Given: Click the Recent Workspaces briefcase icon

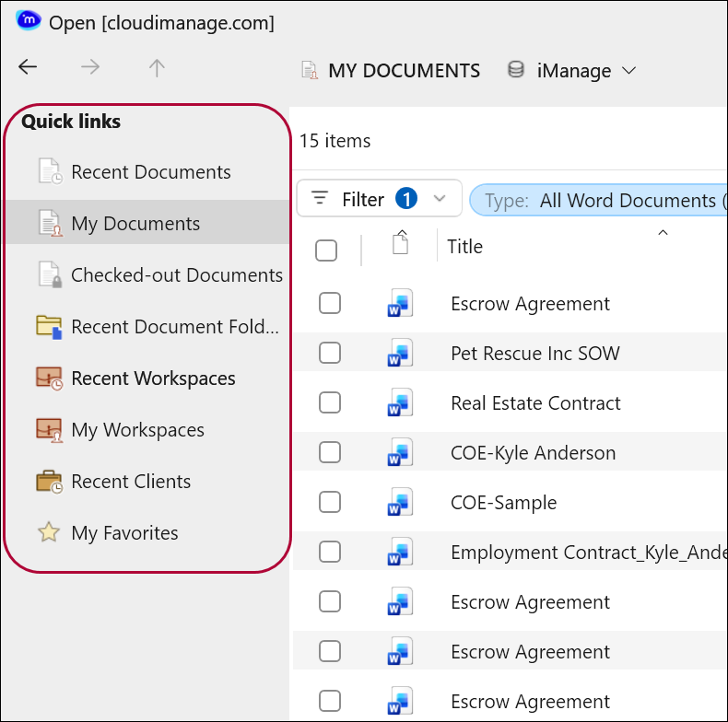Looking at the screenshot, I should click(49, 378).
